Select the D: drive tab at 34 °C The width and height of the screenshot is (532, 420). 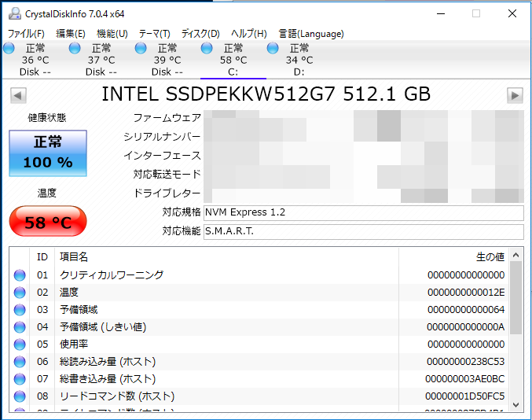click(299, 60)
